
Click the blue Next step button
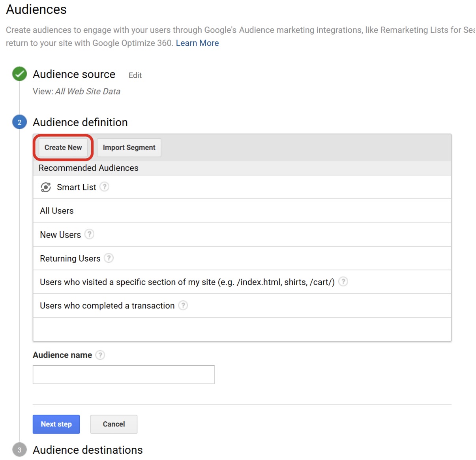[x=56, y=424]
